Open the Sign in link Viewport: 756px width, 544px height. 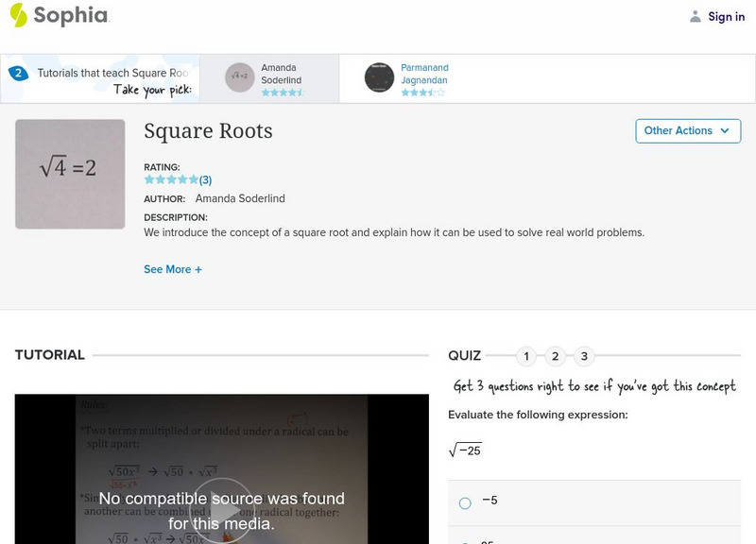coord(726,16)
